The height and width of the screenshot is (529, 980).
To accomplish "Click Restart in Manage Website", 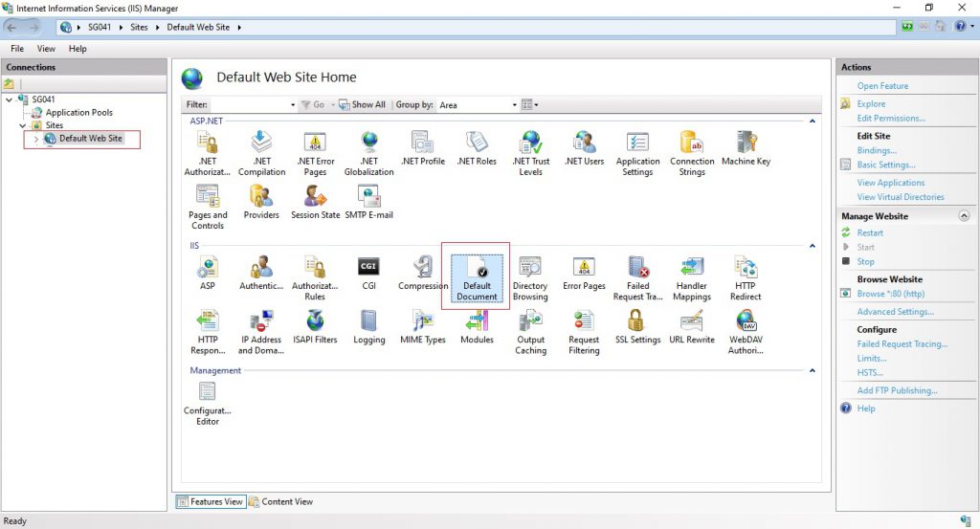I will pyautogui.click(x=870, y=233).
